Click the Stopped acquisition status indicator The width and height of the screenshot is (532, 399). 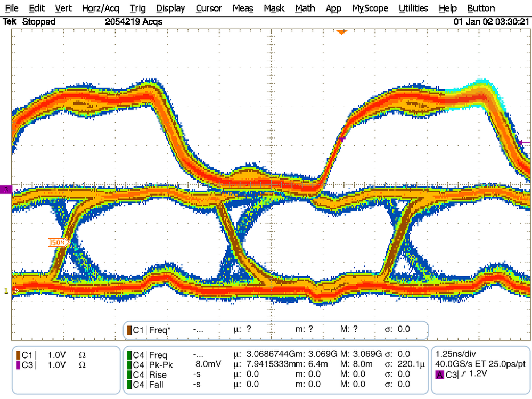point(40,22)
